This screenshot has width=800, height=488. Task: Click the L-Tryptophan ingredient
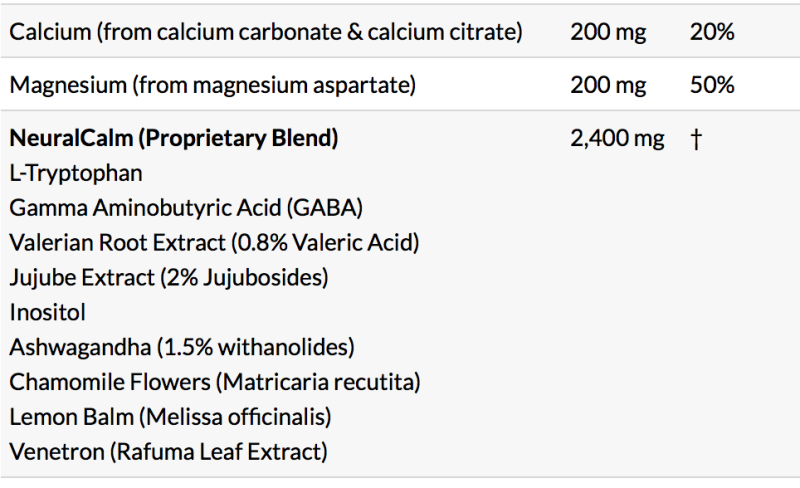[x=76, y=173]
